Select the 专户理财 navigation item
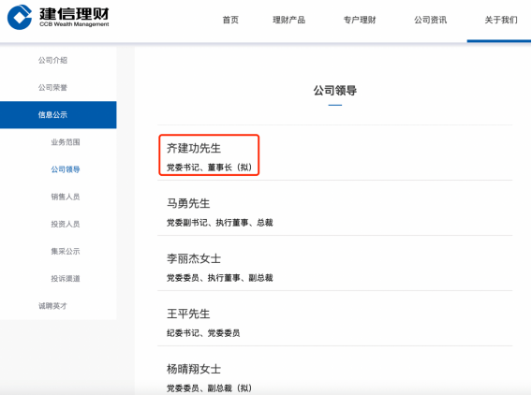This screenshot has width=532, height=395. tap(360, 20)
